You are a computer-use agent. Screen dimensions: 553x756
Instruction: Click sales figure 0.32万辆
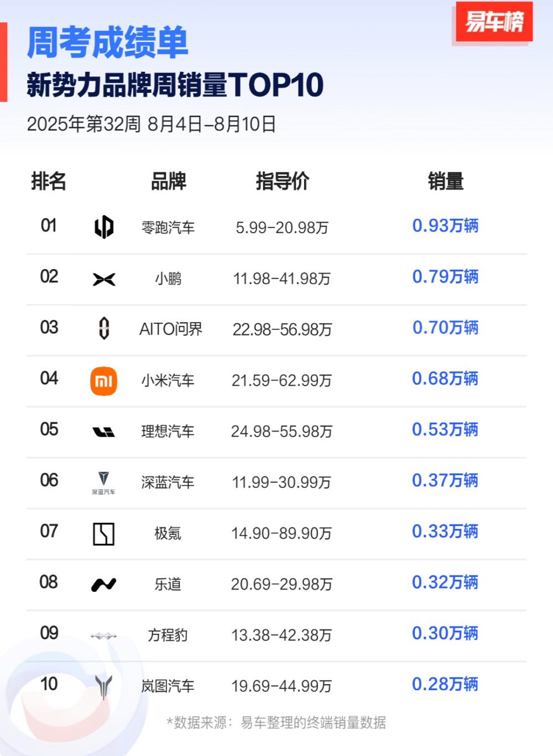pyautogui.click(x=445, y=582)
